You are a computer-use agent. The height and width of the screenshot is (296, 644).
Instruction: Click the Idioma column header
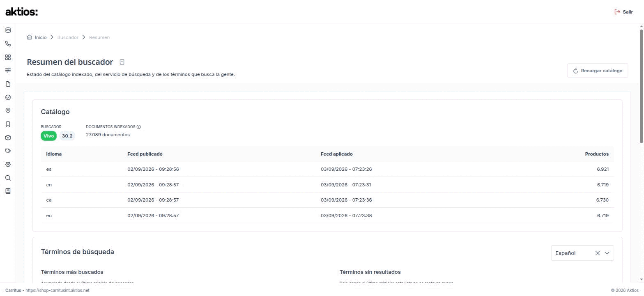coord(54,154)
